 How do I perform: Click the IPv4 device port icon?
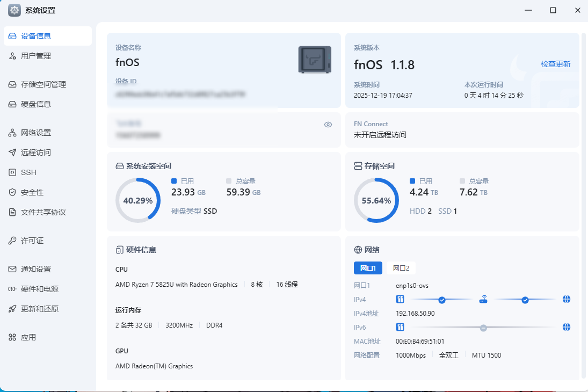pos(400,300)
